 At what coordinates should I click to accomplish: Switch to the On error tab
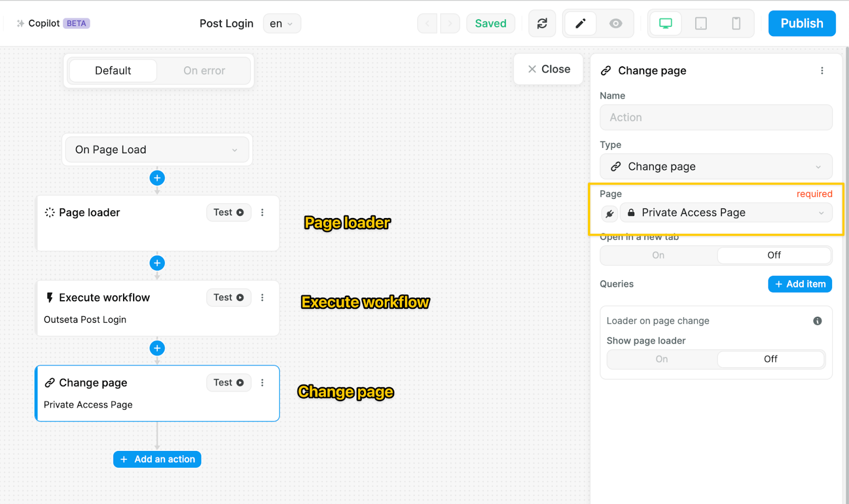(204, 71)
